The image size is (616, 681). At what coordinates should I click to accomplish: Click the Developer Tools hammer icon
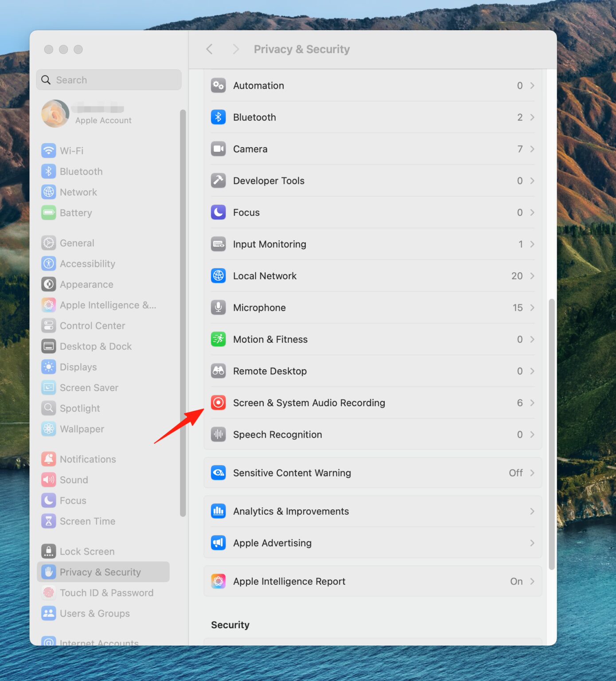tap(218, 181)
